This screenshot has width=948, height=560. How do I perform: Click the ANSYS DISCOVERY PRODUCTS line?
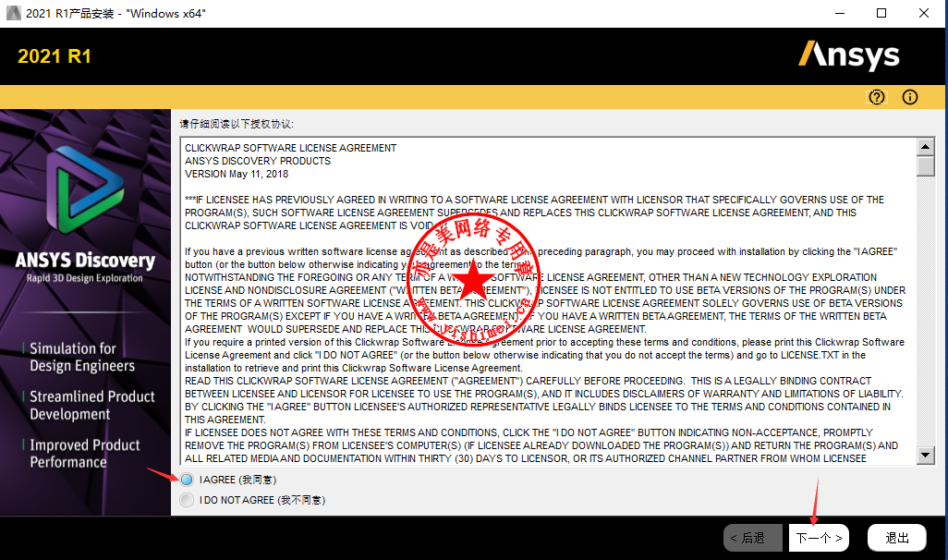[258, 161]
